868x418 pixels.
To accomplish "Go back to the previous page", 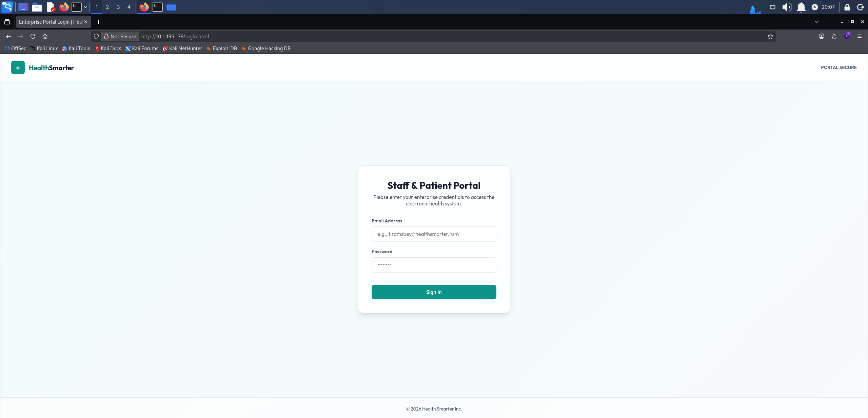I will 8,36.
